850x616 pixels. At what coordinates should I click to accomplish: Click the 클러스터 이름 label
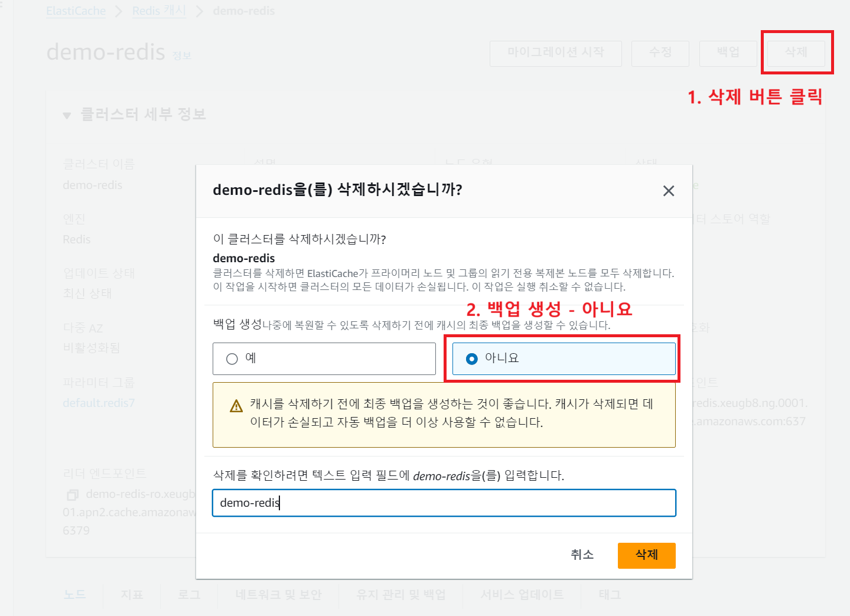99,164
